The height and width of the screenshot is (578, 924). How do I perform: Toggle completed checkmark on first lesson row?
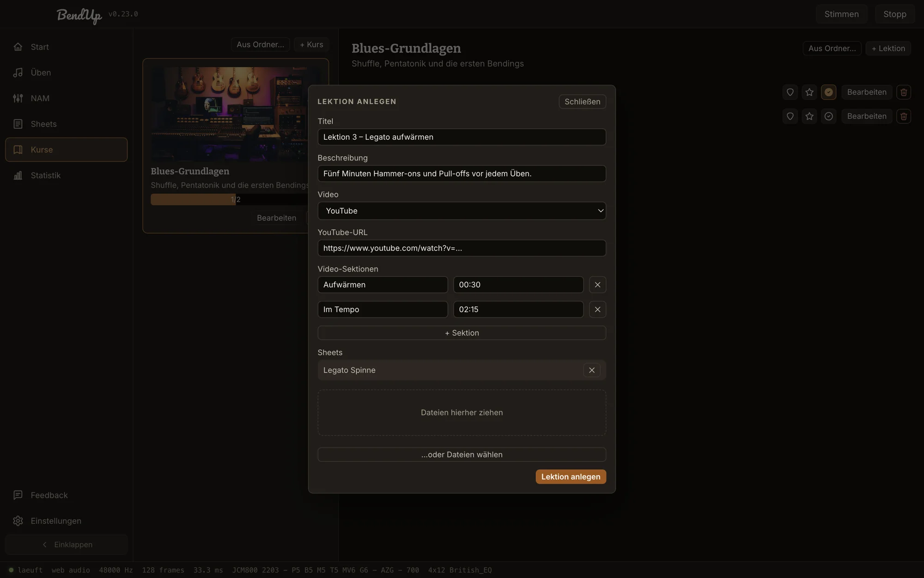pyautogui.click(x=829, y=92)
